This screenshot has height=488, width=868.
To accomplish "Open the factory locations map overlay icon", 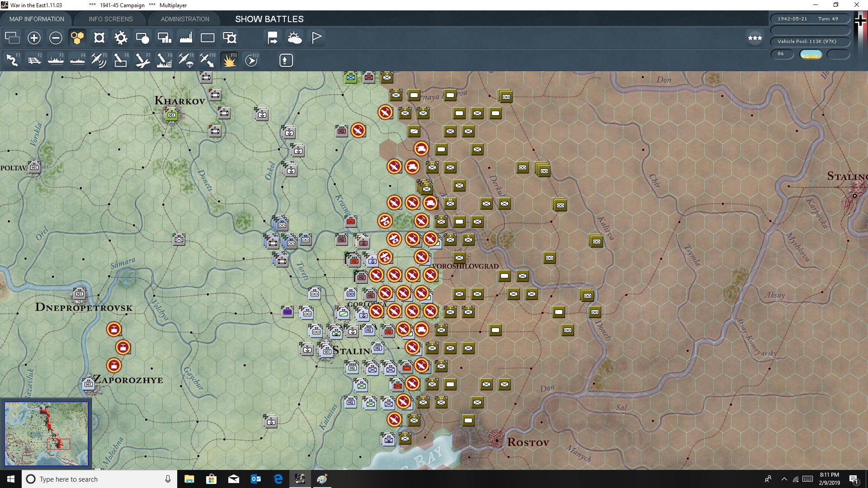I will click(x=186, y=38).
